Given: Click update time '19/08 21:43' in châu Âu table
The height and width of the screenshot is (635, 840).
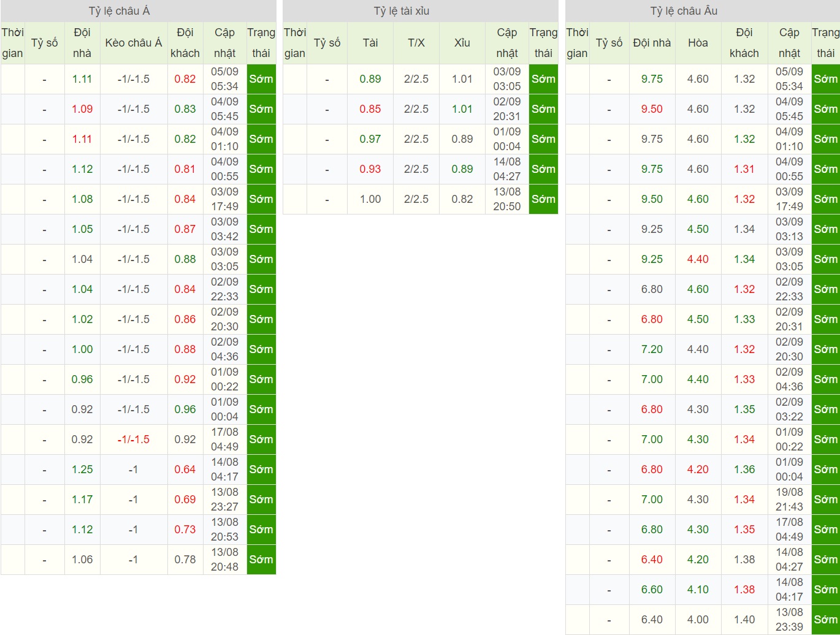Looking at the screenshot, I should tap(789, 500).
